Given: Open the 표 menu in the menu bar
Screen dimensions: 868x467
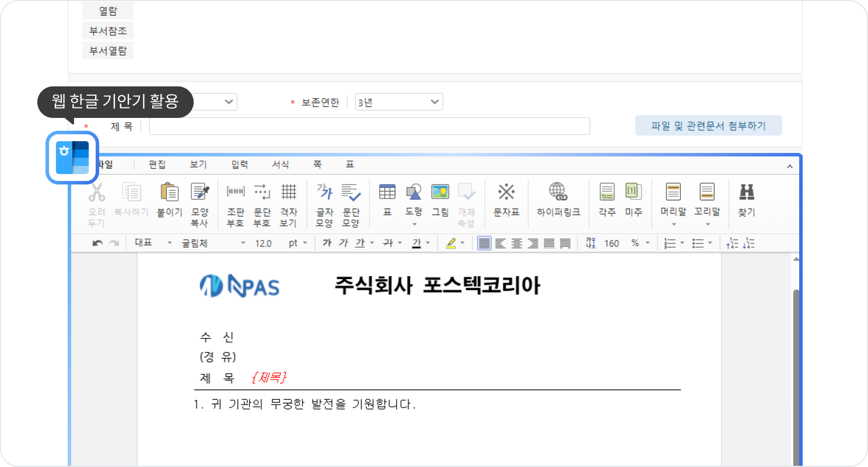Looking at the screenshot, I should pyautogui.click(x=350, y=165).
